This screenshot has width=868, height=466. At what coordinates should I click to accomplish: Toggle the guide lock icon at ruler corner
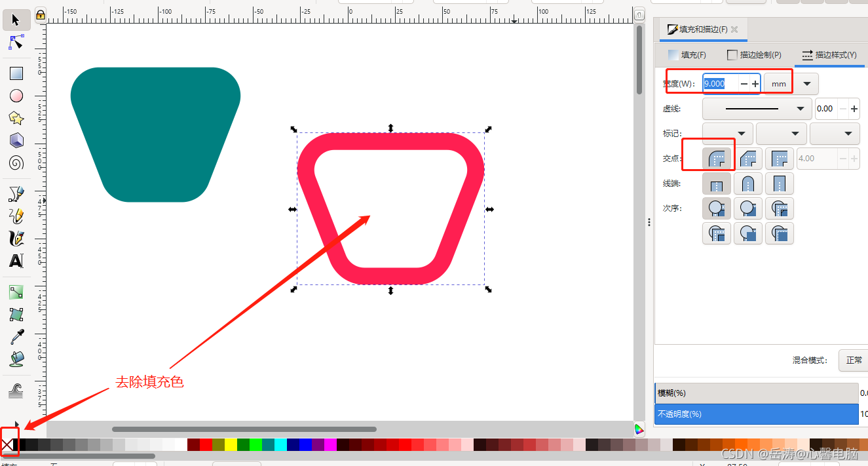40,14
